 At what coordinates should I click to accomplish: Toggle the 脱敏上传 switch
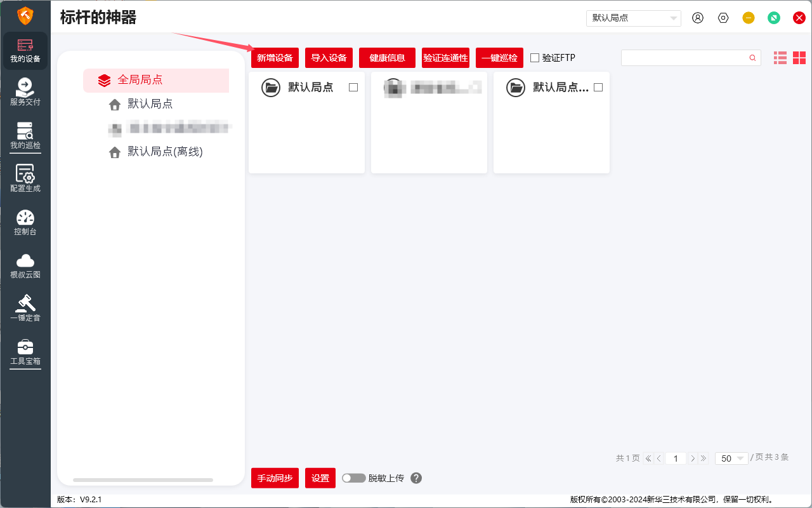pos(353,478)
